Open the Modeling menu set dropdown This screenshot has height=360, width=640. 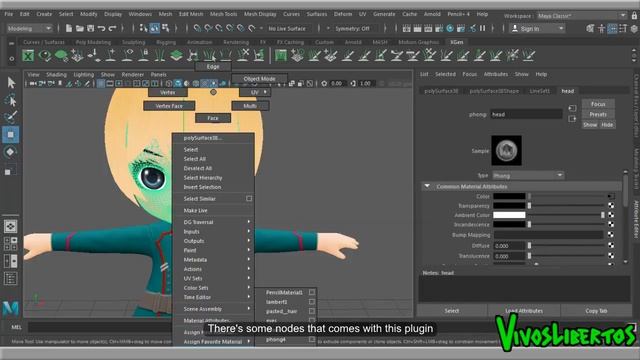(30, 28)
